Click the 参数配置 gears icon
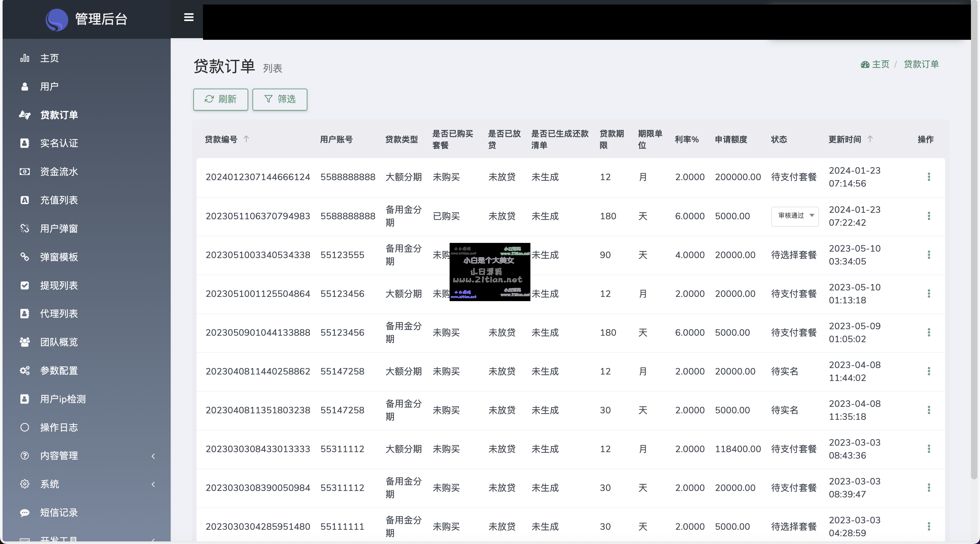This screenshot has height=544, width=980. [x=25, y=370]
